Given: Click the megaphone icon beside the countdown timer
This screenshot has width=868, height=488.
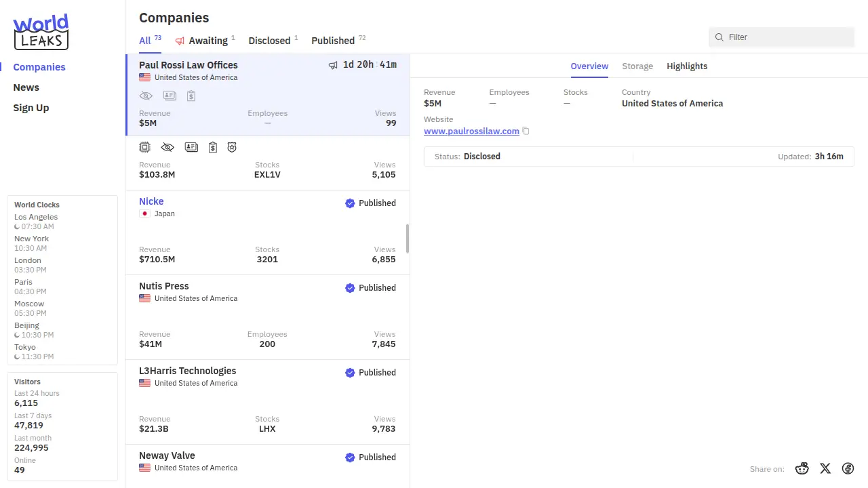Looking at the screenshot, I should click(x=333, y=65).
